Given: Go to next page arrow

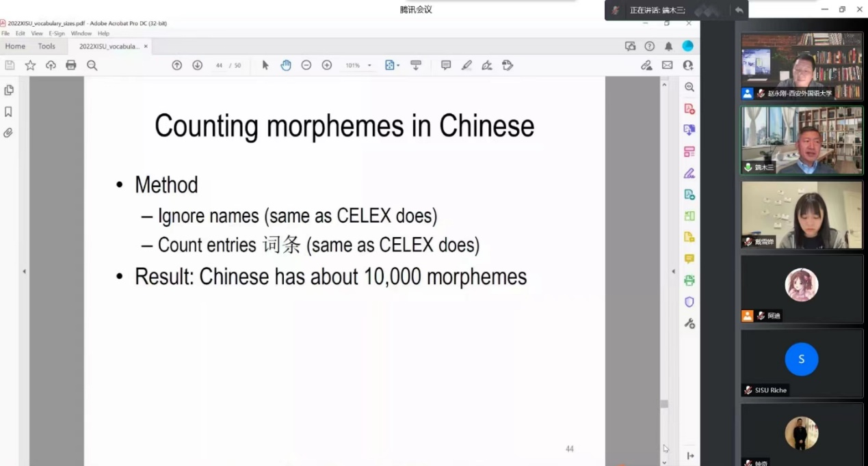Looking at the screenshot, I should 197,66.
